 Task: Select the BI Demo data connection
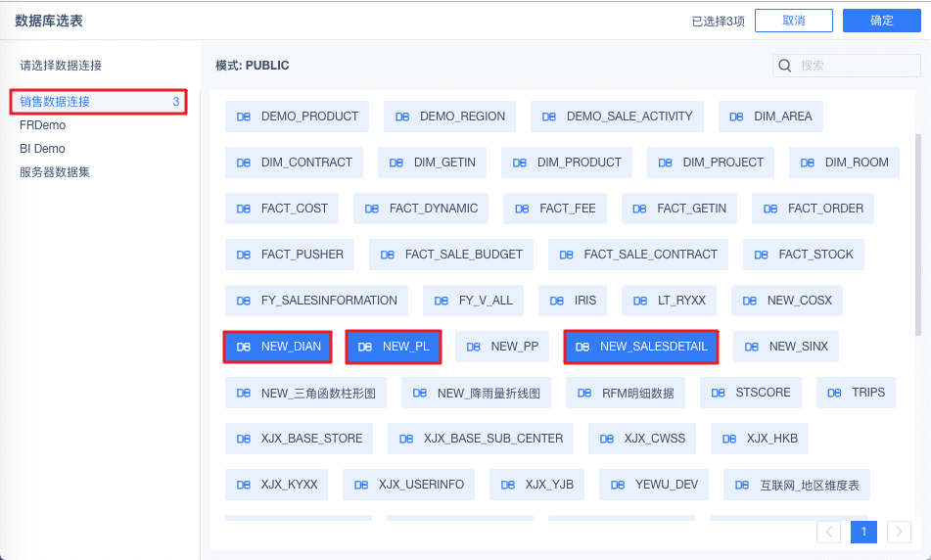(42, 149)
